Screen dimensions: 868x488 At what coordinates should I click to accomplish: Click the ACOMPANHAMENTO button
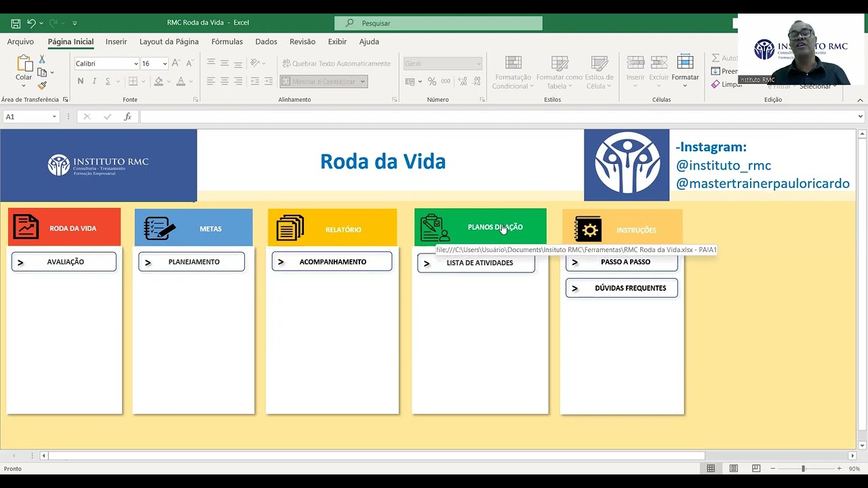coord(332,262)
